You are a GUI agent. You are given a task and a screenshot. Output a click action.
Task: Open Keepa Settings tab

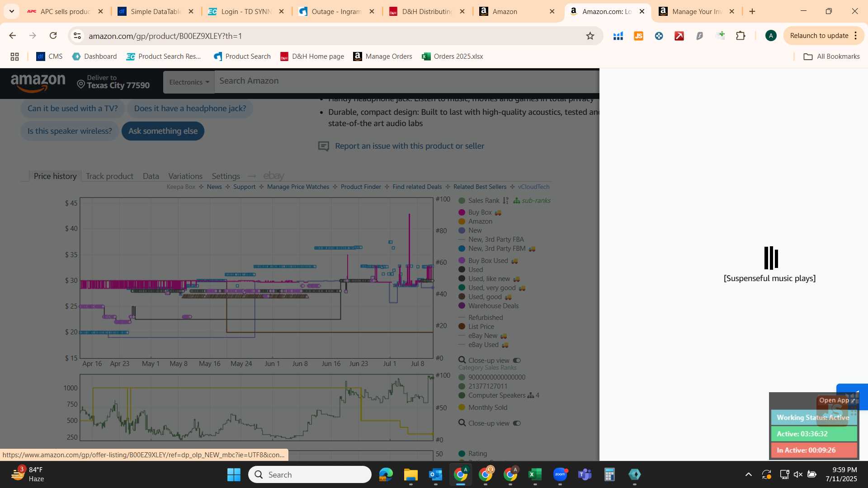[226, 176]
